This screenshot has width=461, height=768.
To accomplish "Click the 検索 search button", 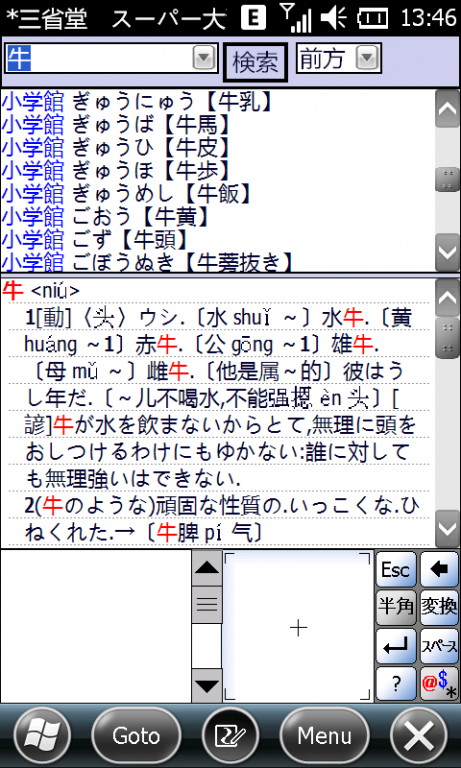I will tap(255, 62).
